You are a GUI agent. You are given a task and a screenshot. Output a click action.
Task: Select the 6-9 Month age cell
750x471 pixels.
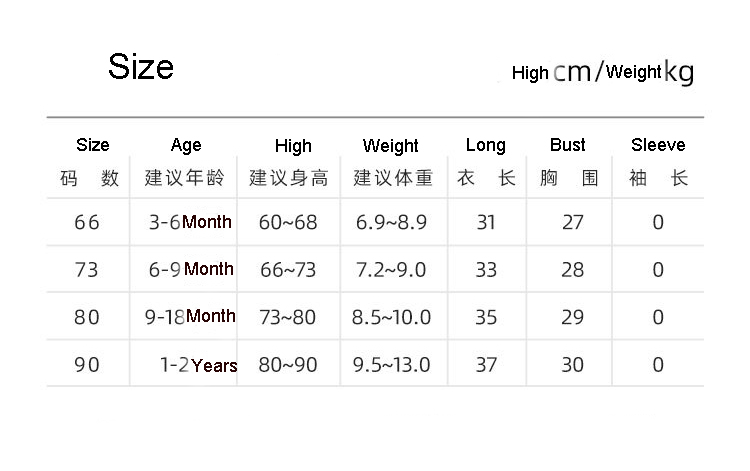pos(191,269)
